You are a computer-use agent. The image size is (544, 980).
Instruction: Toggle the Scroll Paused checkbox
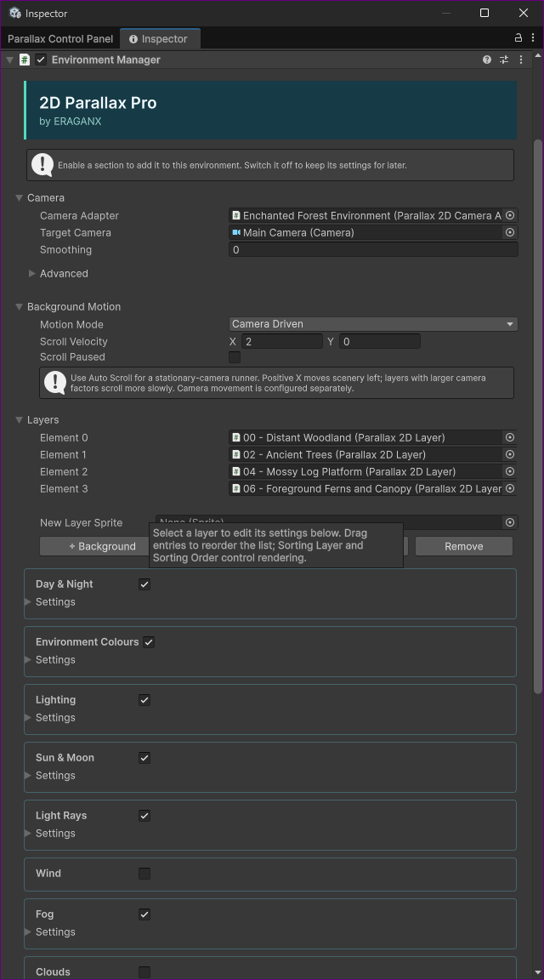point(235,357)
